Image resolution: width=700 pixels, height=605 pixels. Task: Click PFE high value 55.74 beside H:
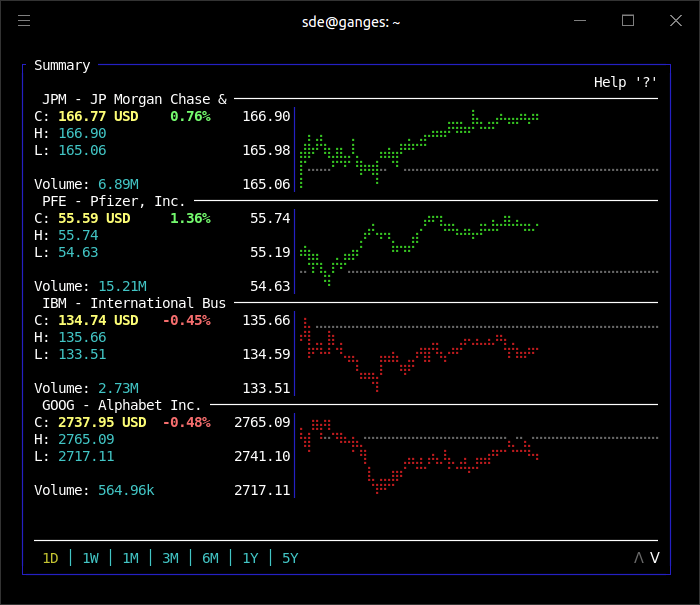click(x=78, y=235)
